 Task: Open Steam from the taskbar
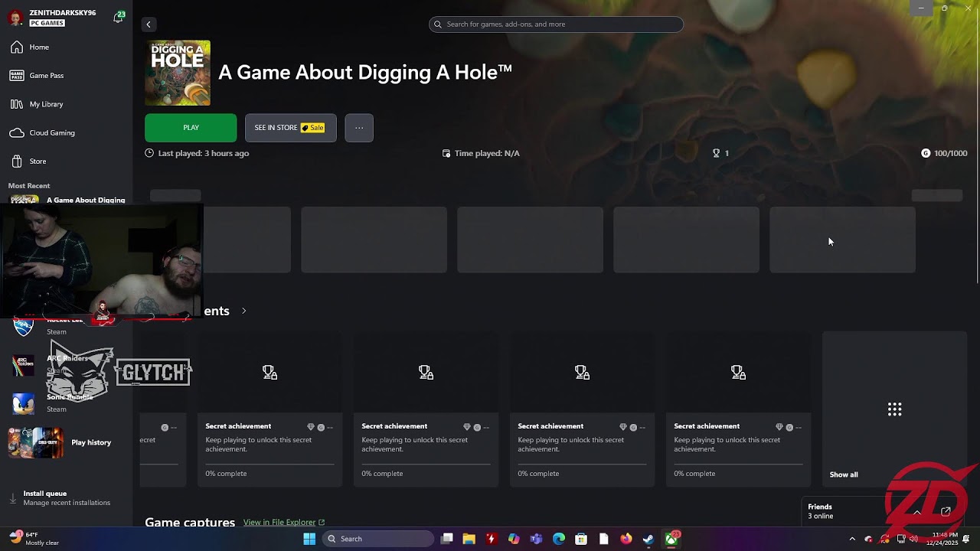648,539
